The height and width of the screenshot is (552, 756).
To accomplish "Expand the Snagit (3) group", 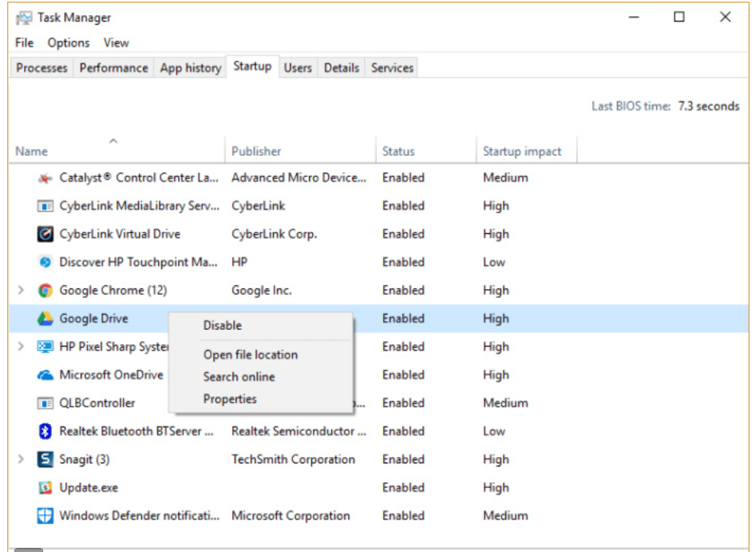I will (x=21, y=459).
